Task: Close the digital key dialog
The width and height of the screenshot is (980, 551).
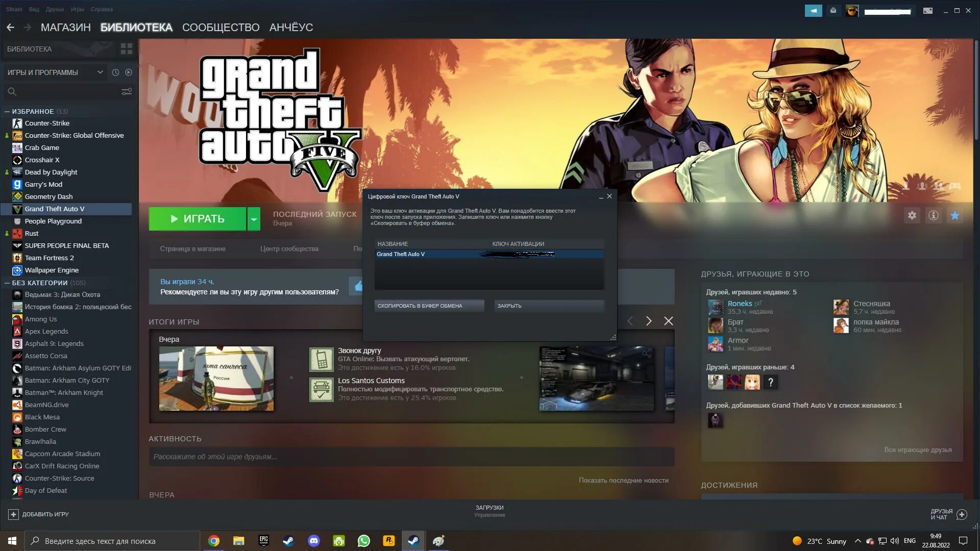Action: click(x=609, y=196)
